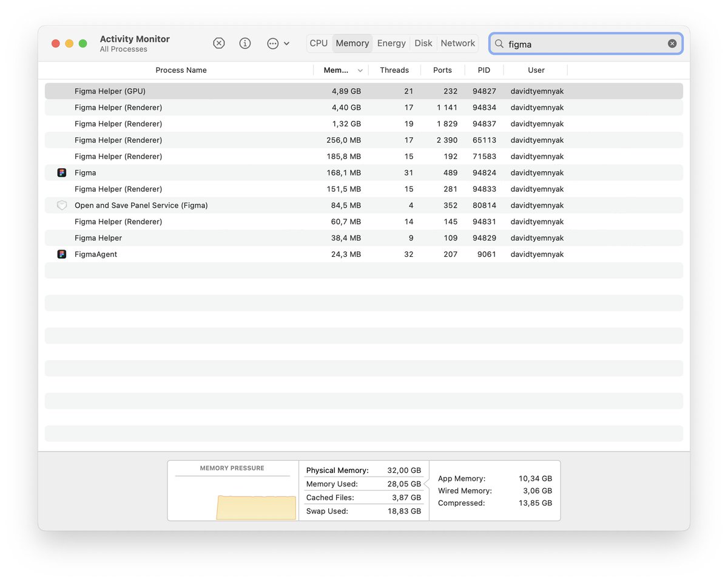Image resolution: width=728 pixels, height=581 pixels.
Task: Click the Physical Memory 32,00 GB entry
Action: (x=363, y=471)
